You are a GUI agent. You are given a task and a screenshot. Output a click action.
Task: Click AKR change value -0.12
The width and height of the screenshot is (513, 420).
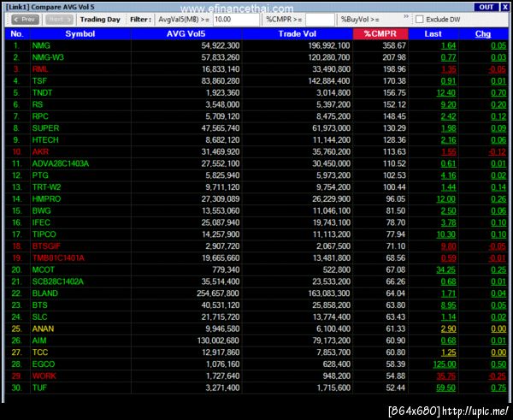click(x=498, y=152)
